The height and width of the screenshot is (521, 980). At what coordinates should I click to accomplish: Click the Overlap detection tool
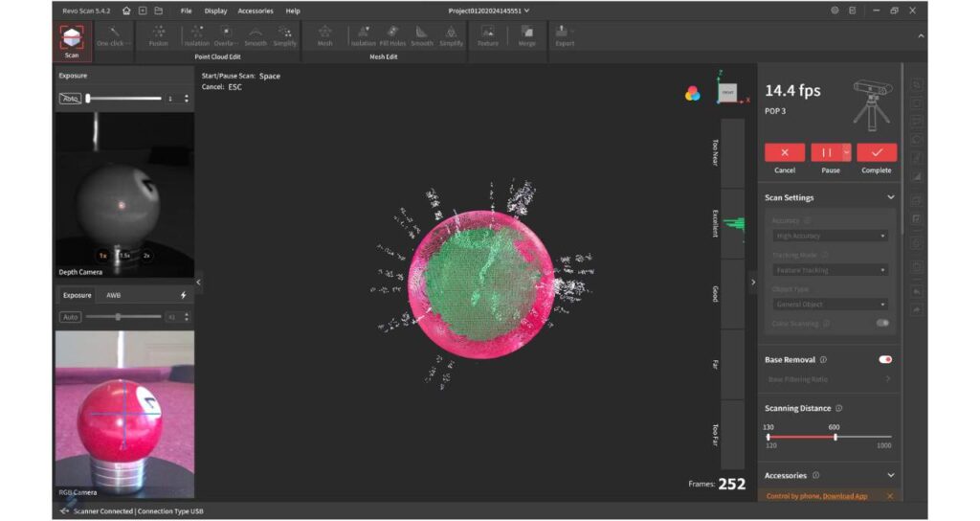tap(225, 36)
